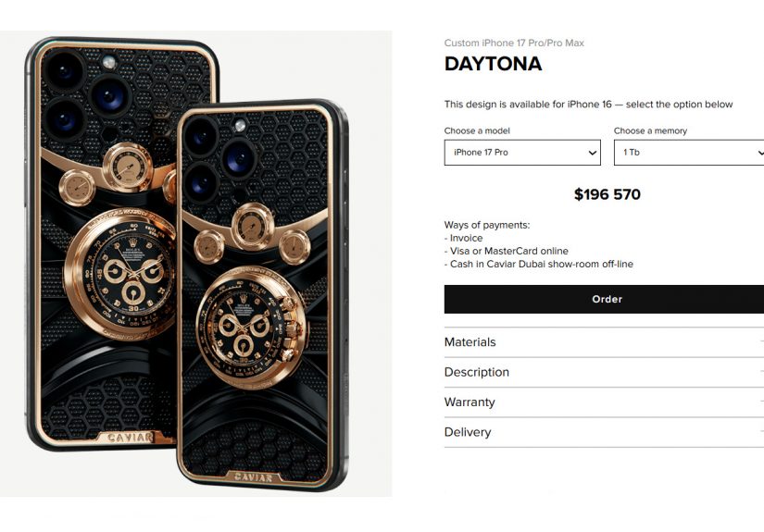This screenshot has height=532, width=764.
Task: Click the $196 570 price text
Action: point(607,194)
